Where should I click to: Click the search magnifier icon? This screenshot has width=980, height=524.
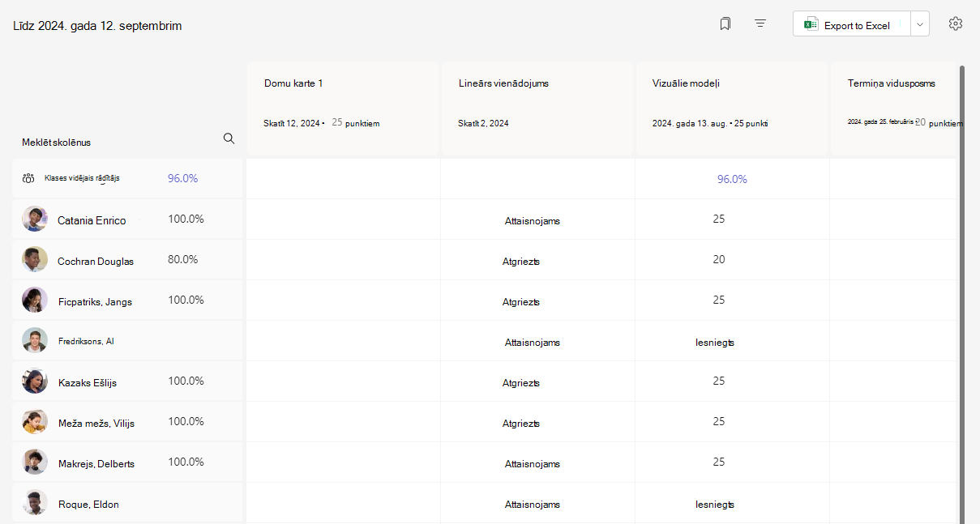229,138
